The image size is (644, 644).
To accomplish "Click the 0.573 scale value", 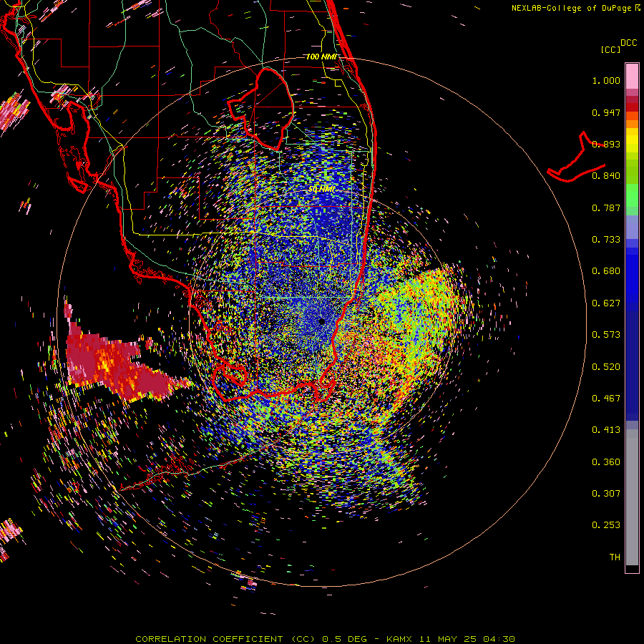I will (x=606, y=335).
